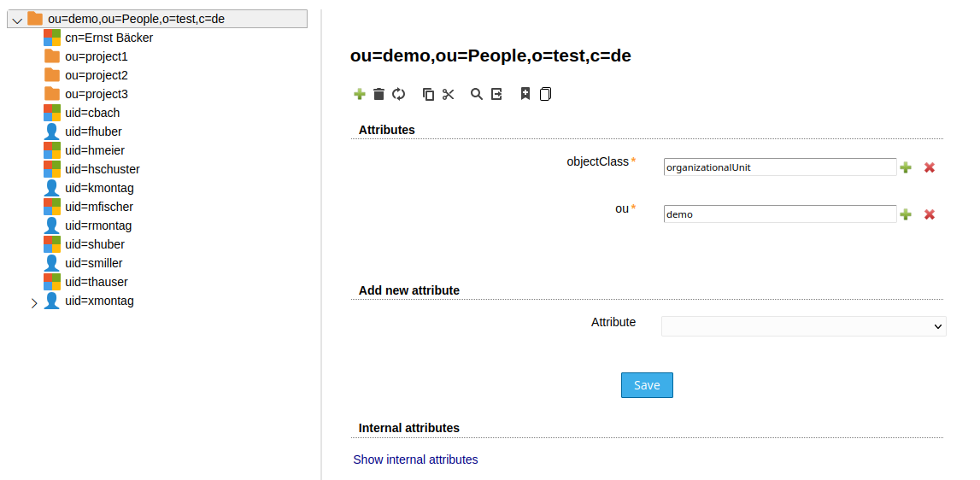Remove the ou attribute value
Image resolution: width=980 pixels, height=480 pixels.
930,214
